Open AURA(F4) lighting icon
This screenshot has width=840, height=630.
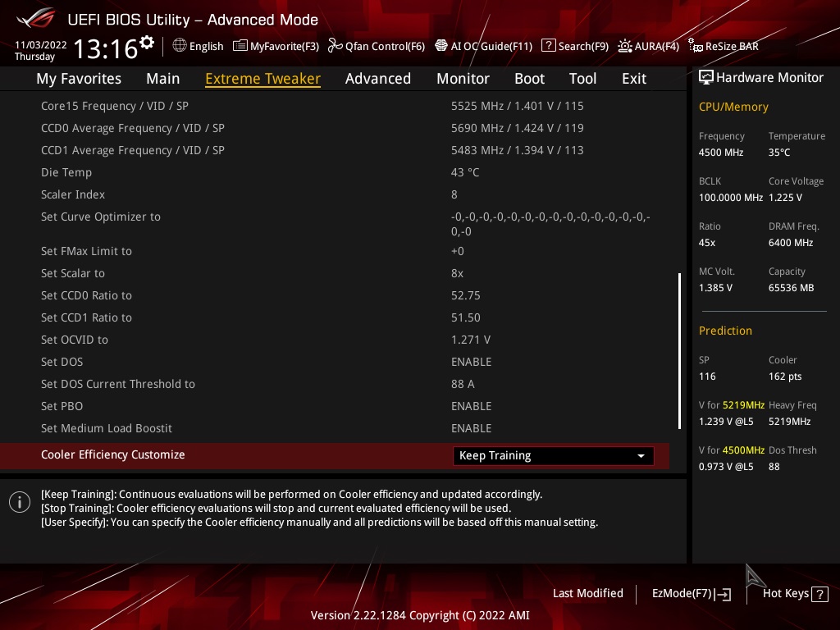(x=624, y=46)
